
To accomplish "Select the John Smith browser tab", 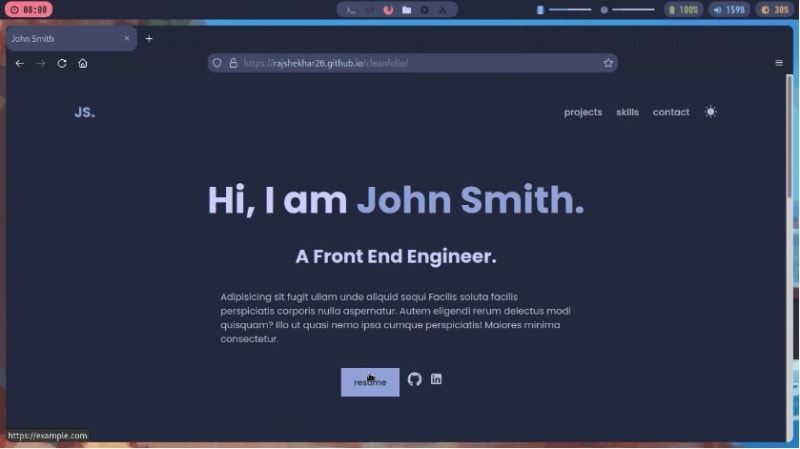I will click(60, 39).
